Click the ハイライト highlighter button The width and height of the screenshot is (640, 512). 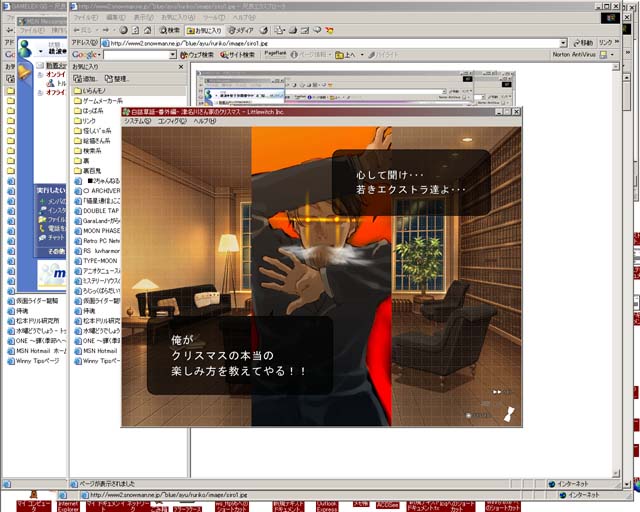(x=382, y=55)
